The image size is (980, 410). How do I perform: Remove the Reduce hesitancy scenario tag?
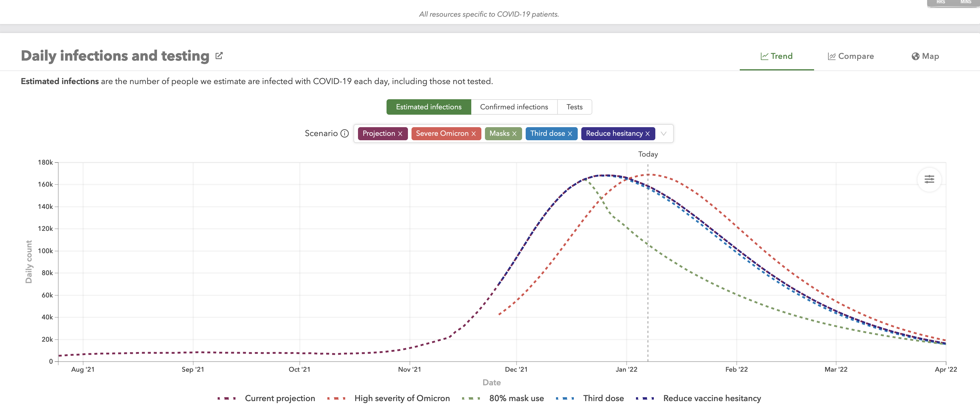[648, 134]
